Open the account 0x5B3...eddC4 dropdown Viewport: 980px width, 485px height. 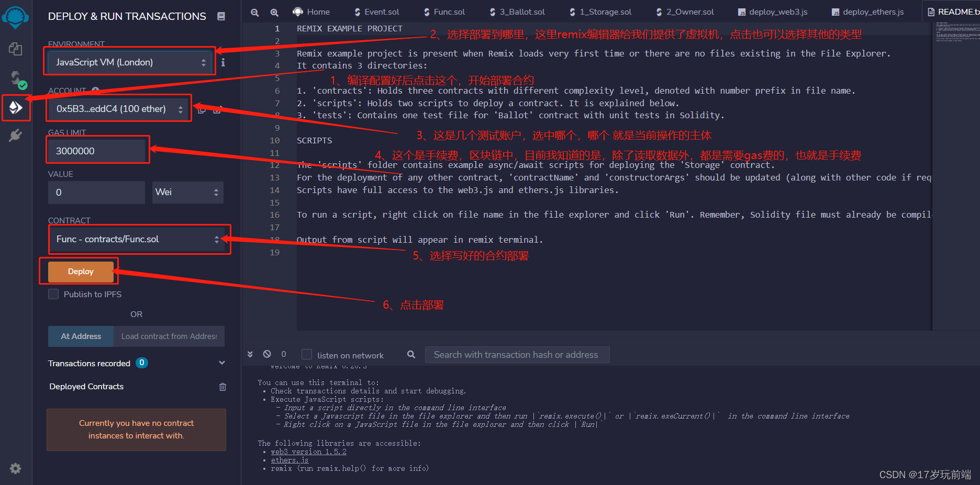118,109
